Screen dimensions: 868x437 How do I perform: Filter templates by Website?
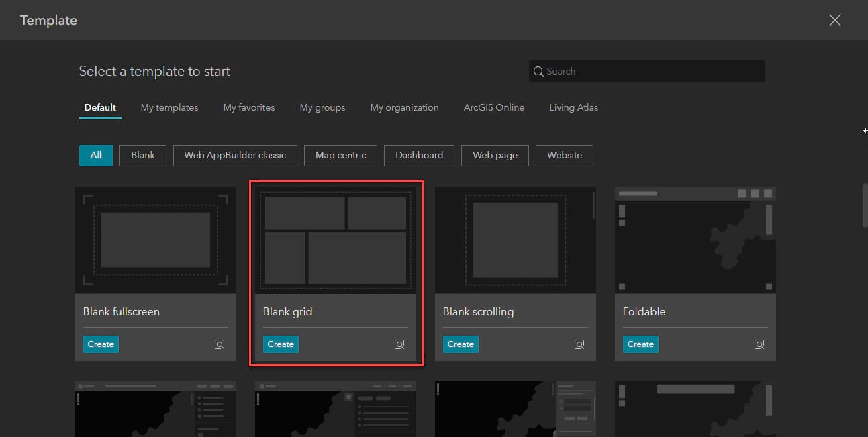(x=564, y=155)
